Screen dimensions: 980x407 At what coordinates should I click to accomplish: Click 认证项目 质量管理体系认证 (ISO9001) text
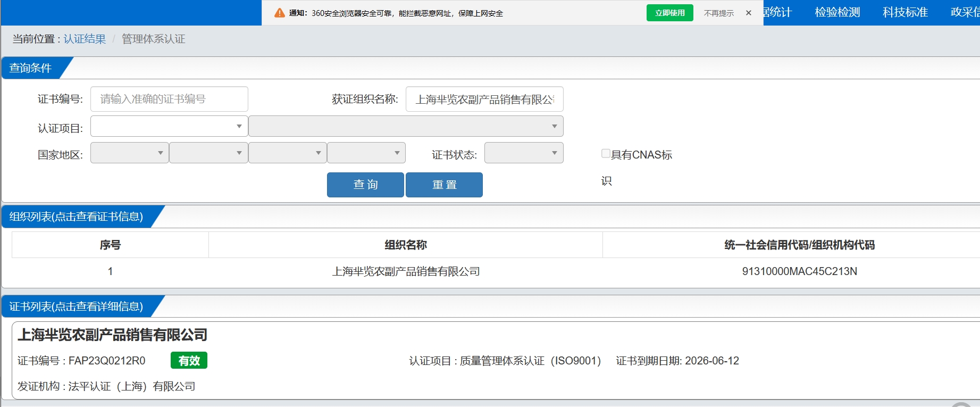505,361
